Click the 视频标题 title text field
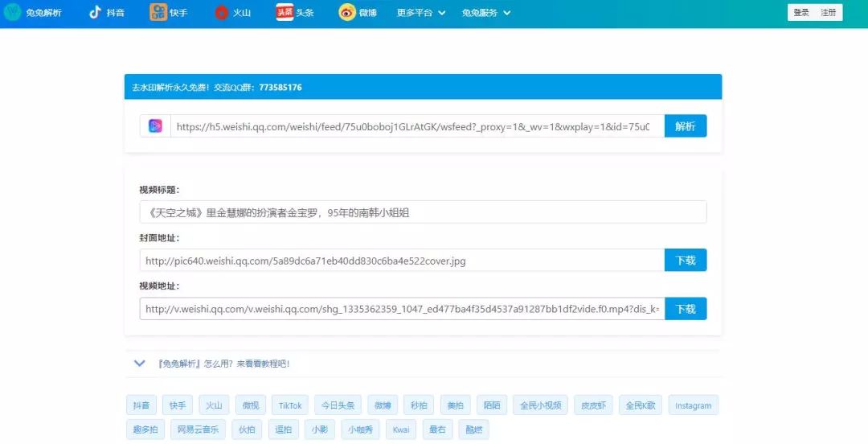Viewport: 868px width, 444px height. [x=423, y=212]
